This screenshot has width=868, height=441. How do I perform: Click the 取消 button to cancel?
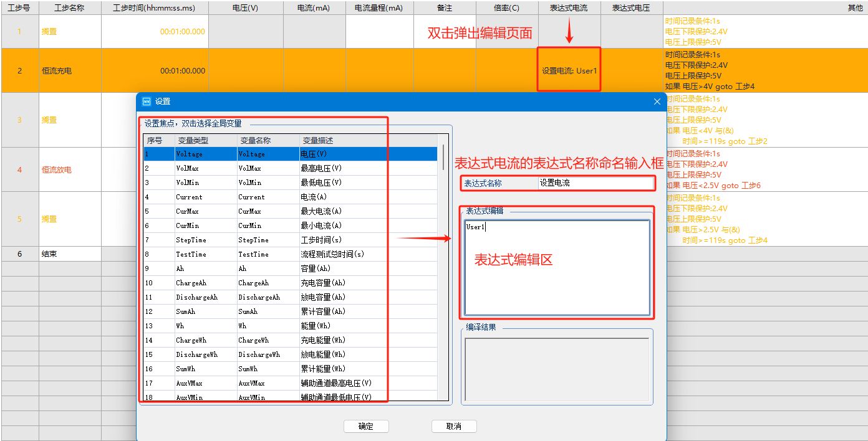pos(454,426)
